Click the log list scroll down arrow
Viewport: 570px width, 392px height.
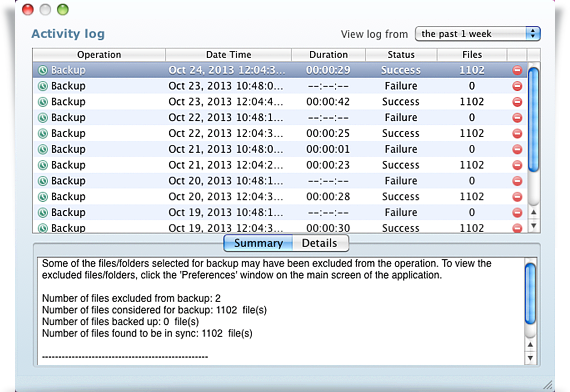point(533,226)
